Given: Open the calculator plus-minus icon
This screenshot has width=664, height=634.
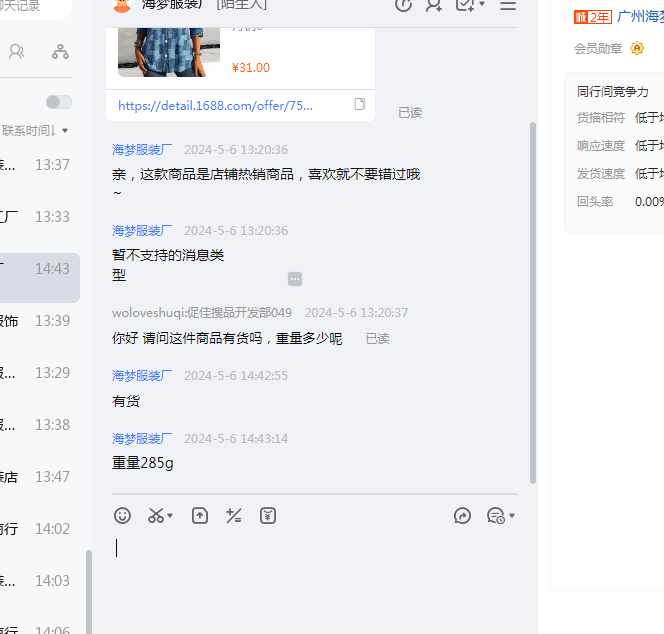Looking at the screenshot, I should [x=234, y=516].
